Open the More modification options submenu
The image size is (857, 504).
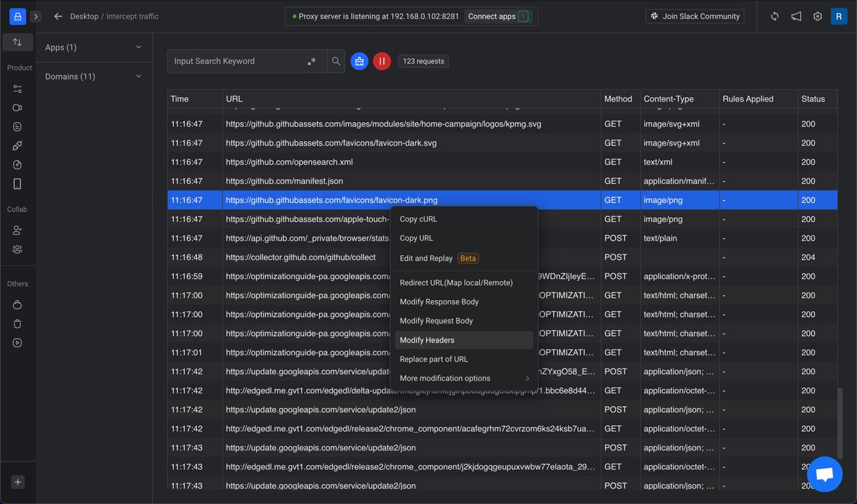464,378
